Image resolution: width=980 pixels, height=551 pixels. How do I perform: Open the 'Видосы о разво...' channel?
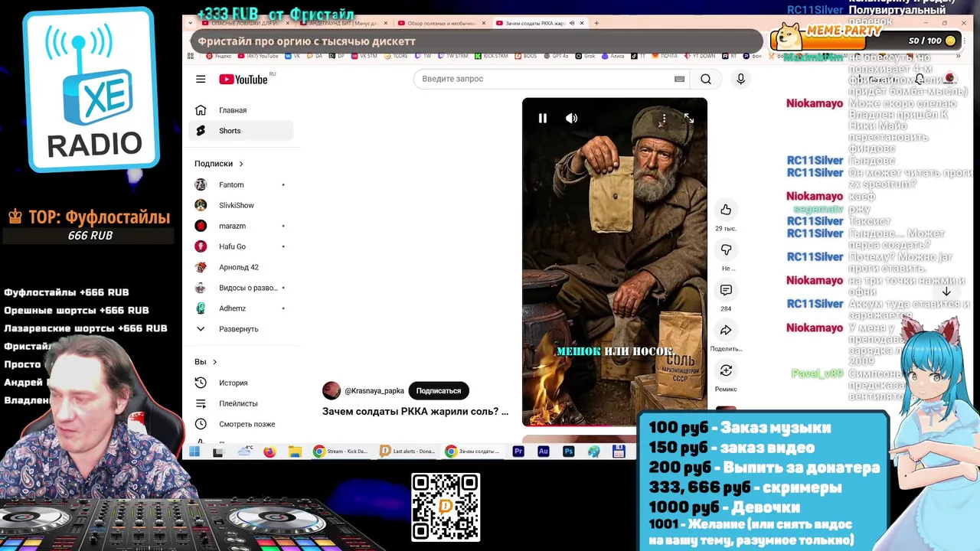click(x=240, y=288)
